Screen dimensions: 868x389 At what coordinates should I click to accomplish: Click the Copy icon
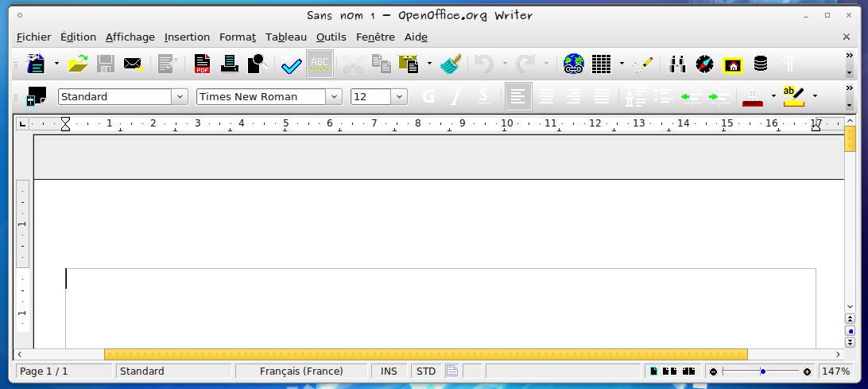(x=382, y=64)
